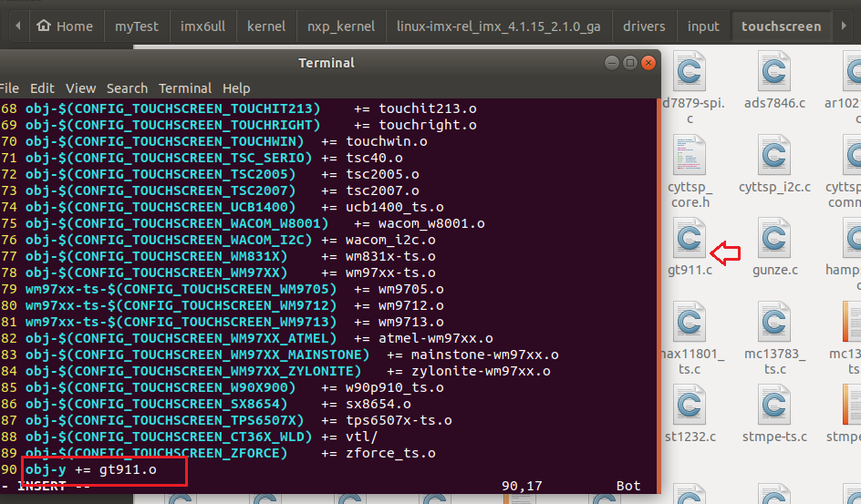Click the Terminal title bar

pyautogui.click(x=327, y=63)
